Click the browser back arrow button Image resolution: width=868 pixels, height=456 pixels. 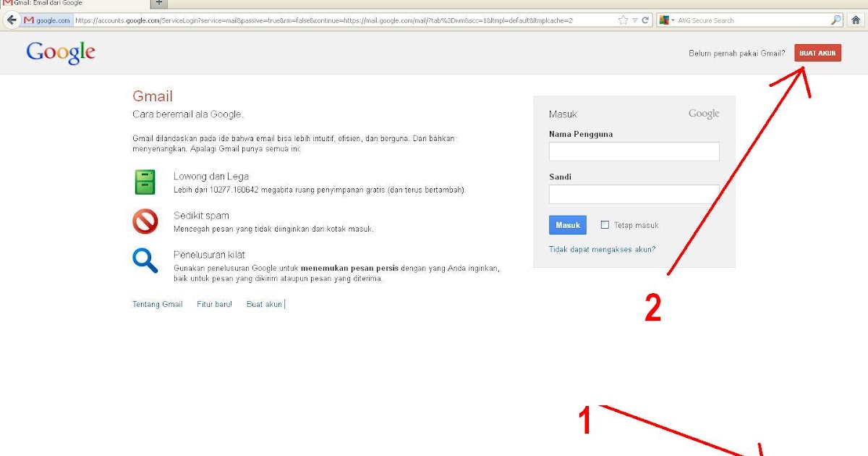pos(11,20)
